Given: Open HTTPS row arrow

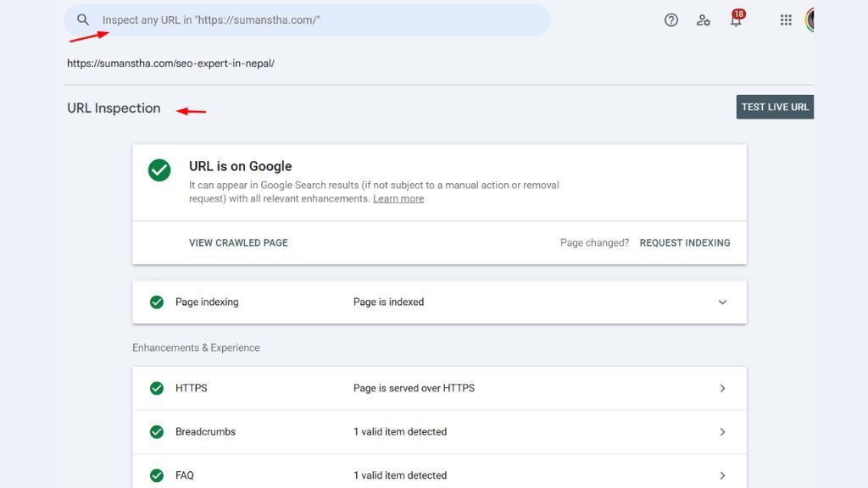Looking at the screenshot, I should click(722, 388).
